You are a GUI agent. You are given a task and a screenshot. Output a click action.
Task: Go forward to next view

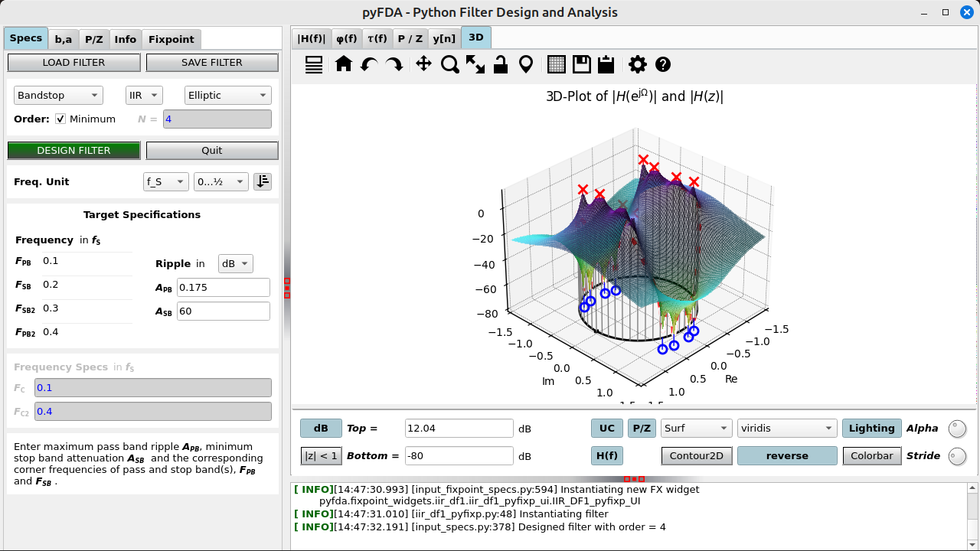[x=394, y=65]
